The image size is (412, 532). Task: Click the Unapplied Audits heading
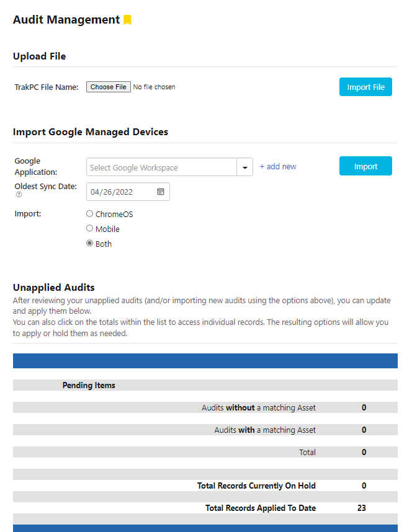click(x=53, y=287)
